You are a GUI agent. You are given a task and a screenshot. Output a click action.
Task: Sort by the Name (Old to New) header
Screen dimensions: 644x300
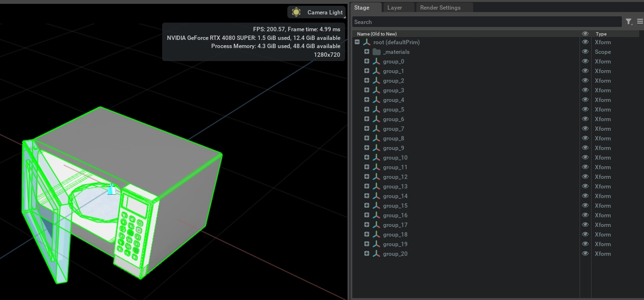click(x=377, y=34)
